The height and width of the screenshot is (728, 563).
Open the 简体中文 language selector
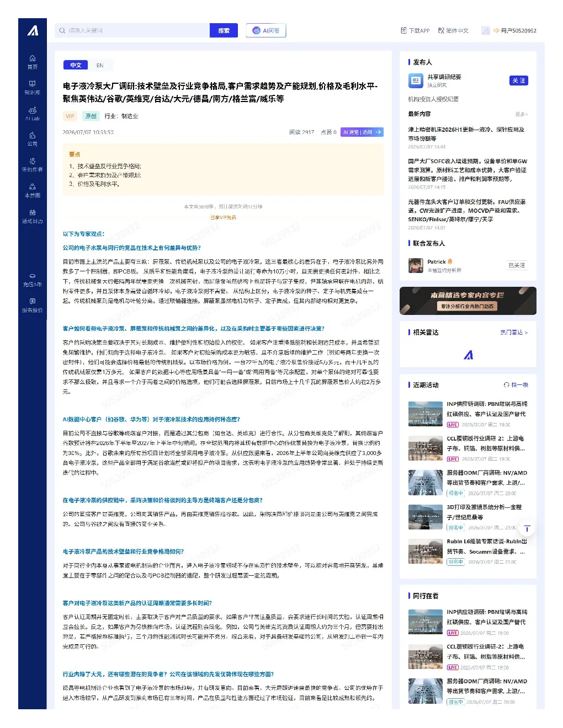click(453, 30)
